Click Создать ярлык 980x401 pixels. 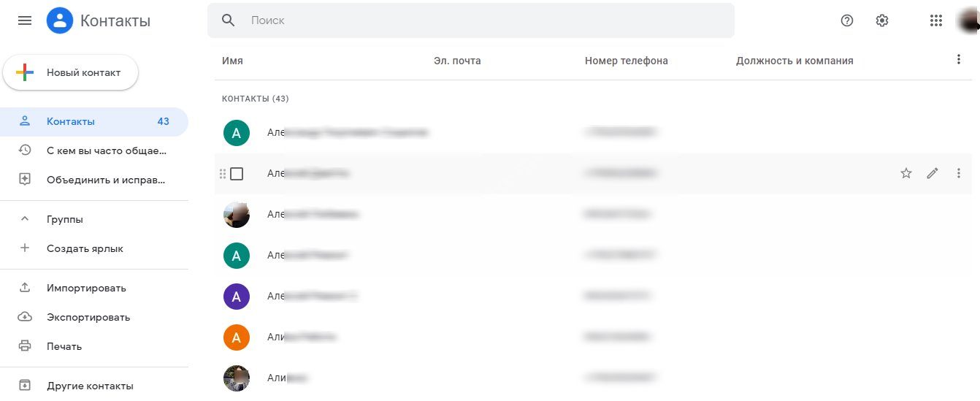[85, 248]
